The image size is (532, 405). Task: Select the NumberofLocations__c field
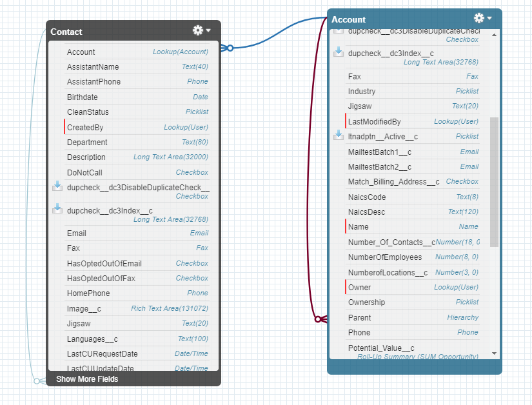[413, 272]
